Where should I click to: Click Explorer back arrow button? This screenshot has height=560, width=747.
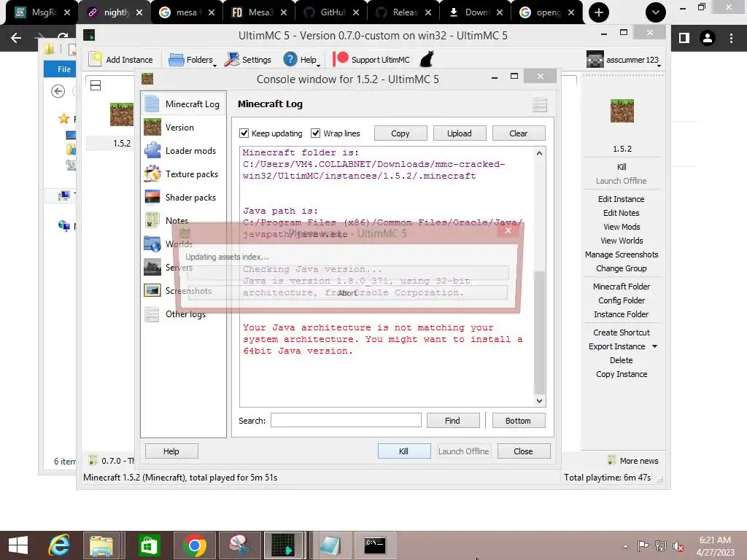(58, 91)
